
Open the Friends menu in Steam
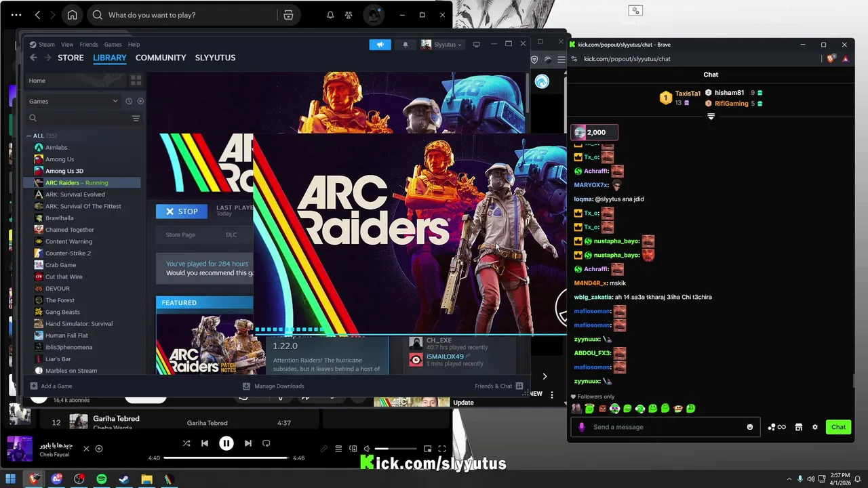[89, 45]
